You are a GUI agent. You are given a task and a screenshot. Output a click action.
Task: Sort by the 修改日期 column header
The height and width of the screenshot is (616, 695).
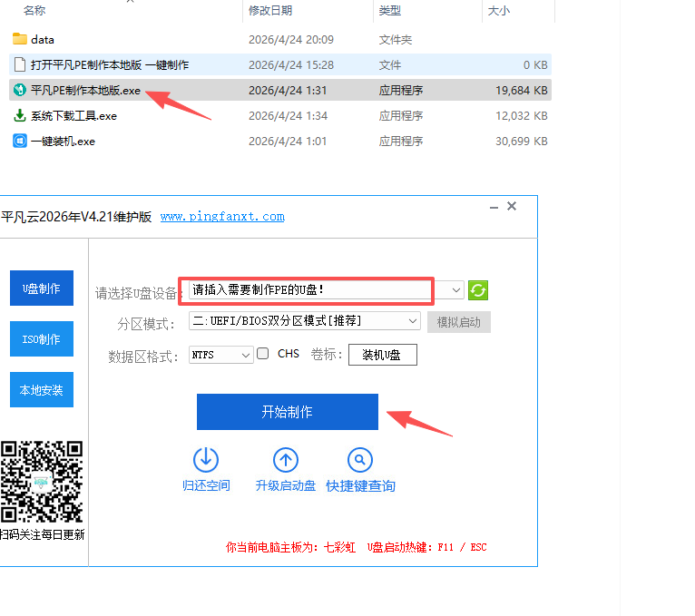click(x=270, y=10)
